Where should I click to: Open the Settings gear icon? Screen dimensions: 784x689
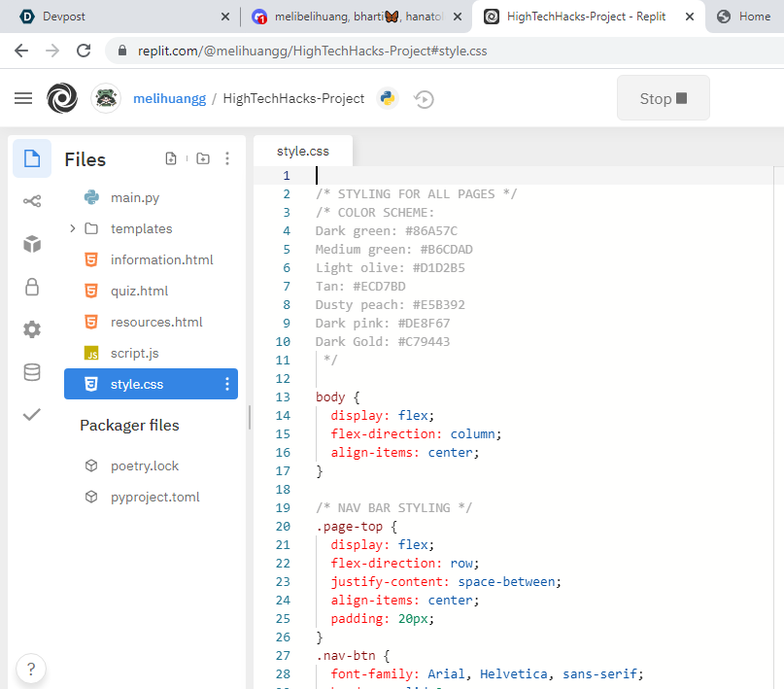[32, 329]
